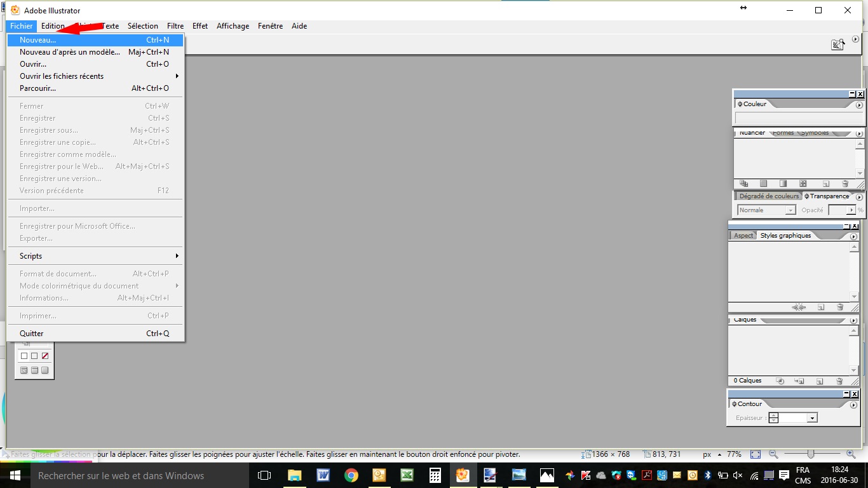Open the Calques panel options menu
The height and width of the screenshot is (488, 868).
click(854, 321)
